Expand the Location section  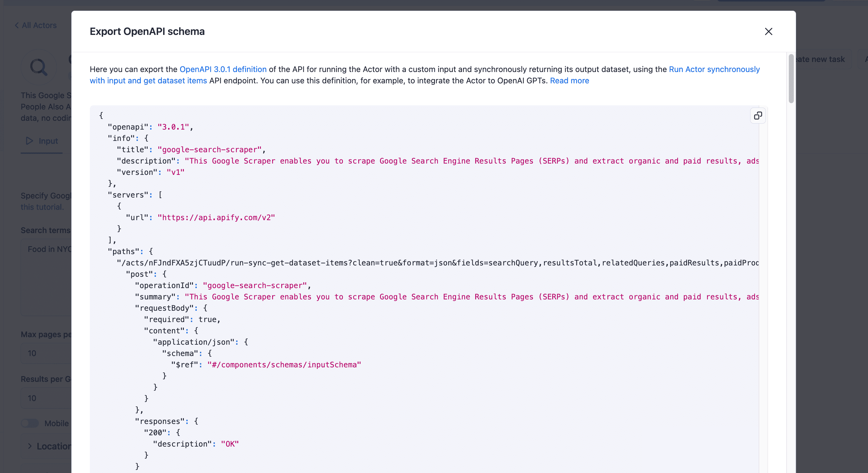[30, 446]
